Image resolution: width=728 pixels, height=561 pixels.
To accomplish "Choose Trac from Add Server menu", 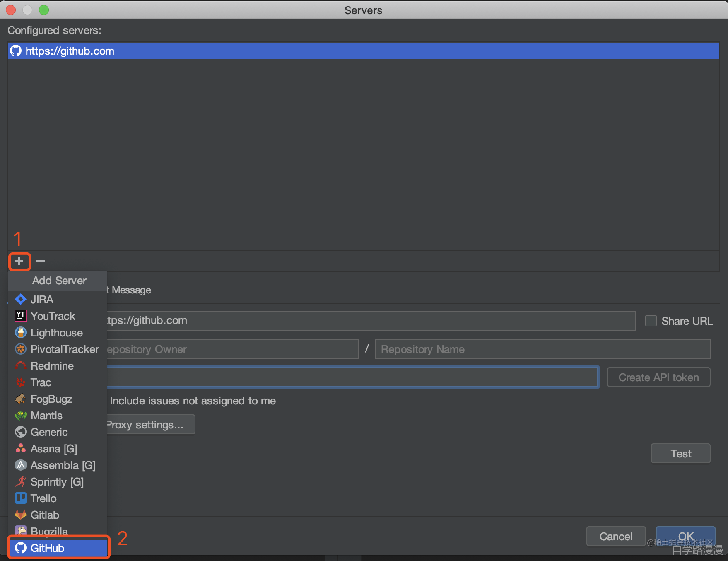I will point(58,382).
